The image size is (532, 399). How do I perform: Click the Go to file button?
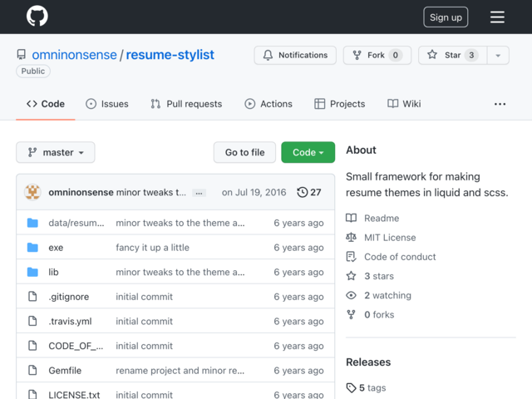pyautogui.click(x=244, y=152)
